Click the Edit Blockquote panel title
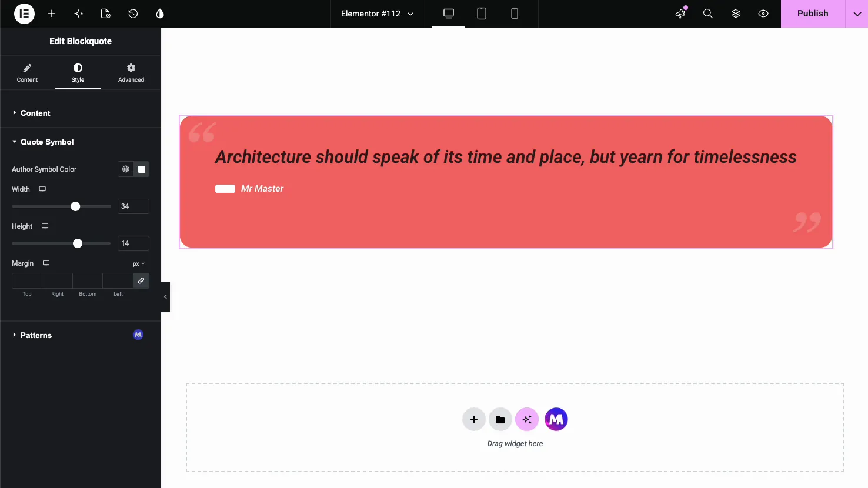The height and width of the screenshot is (488, 868). tap(81, 41)
